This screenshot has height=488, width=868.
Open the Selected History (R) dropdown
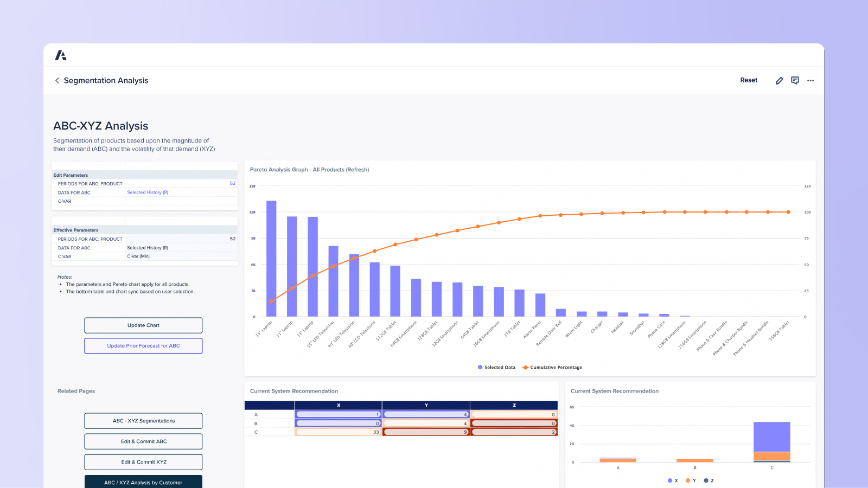coord(147,192)
